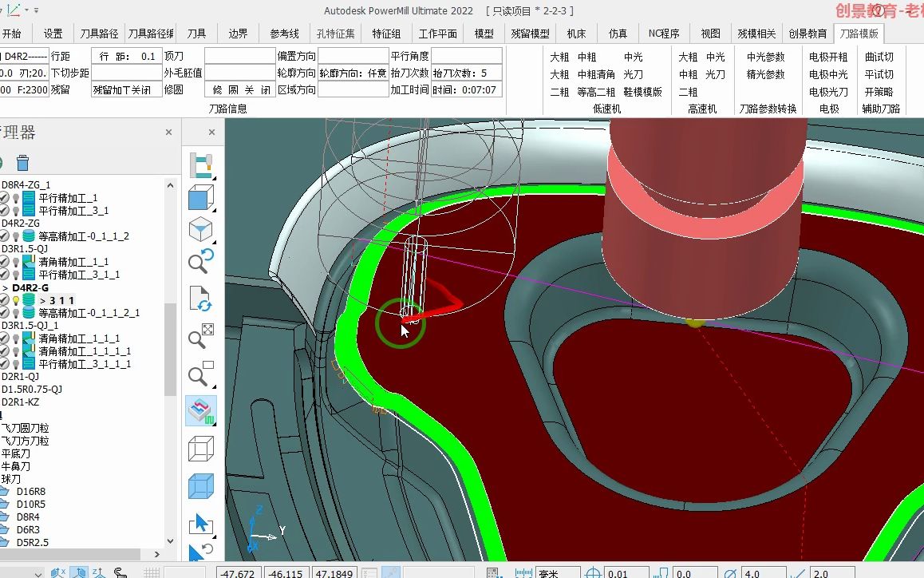
Task: Open the 开始 ribbon tab
Action: [x=10, y=34]
